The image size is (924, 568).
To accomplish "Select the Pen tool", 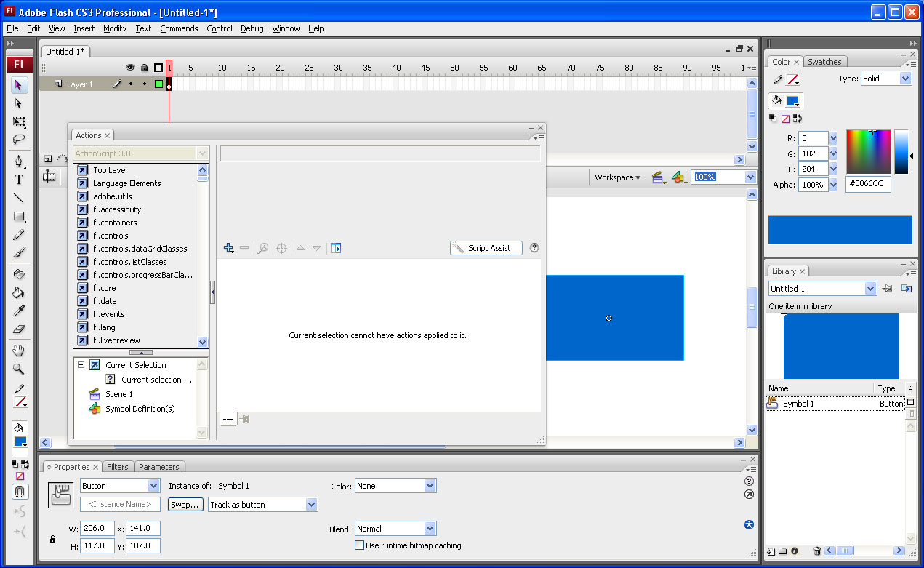I will tap(19, 161).
